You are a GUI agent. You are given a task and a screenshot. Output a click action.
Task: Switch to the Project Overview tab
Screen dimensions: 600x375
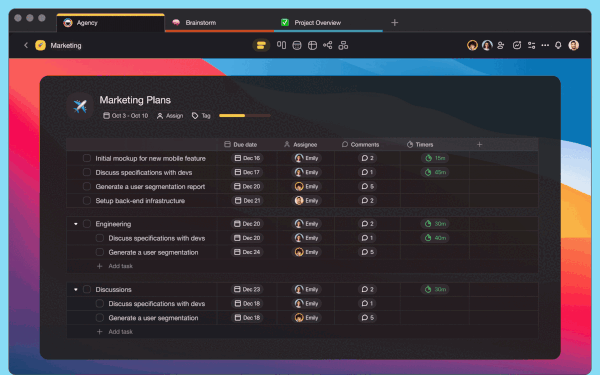click(x=328, y=23)
